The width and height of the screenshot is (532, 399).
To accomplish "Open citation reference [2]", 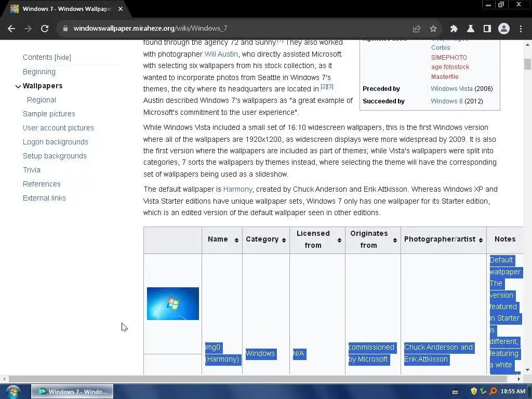I will coord(324,87).
